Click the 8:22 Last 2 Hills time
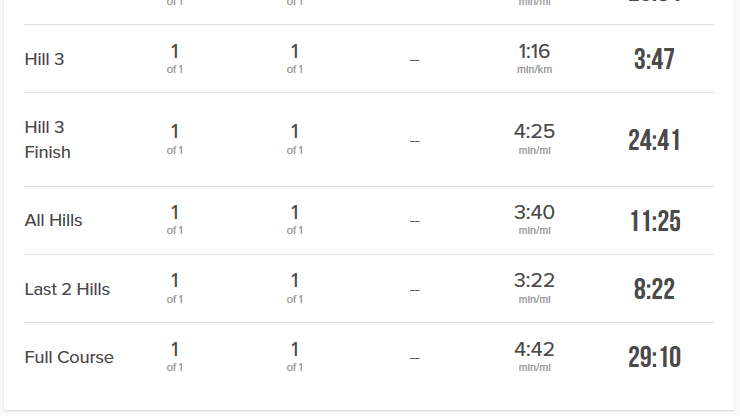This screenshot has width=740, height=416. (654, 289)
